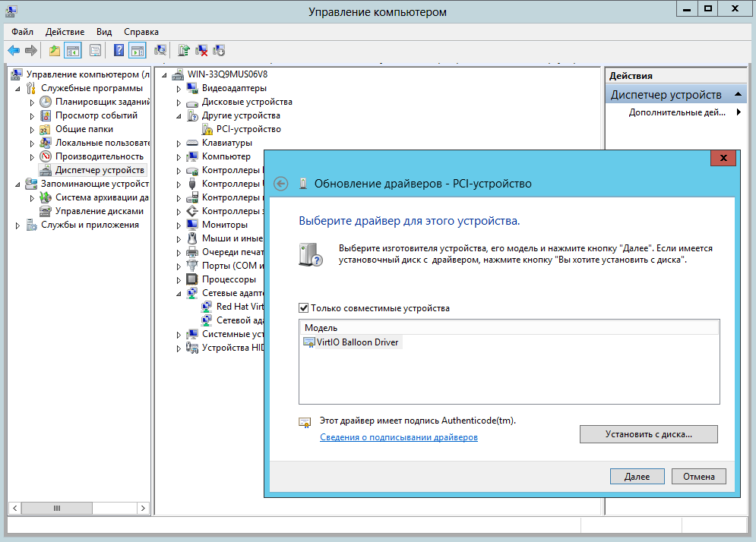This screenshot has width=756, height=542.
Task: Click the Properties toolbar icon
Action: click(x=95, y=51)
